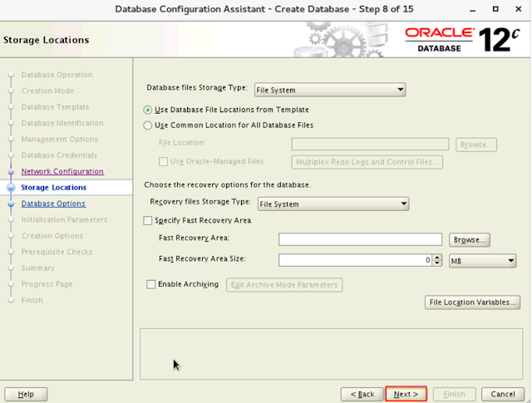Open the MB size unit dropdown
532x403 pixels.
pyautogui.click(x=482, y=261)
